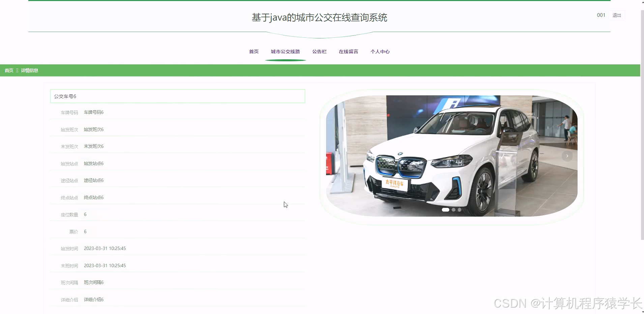644x314 pixels.
Task: Click 首页 in the breadcrumb trail
Action: coord(8,70)
